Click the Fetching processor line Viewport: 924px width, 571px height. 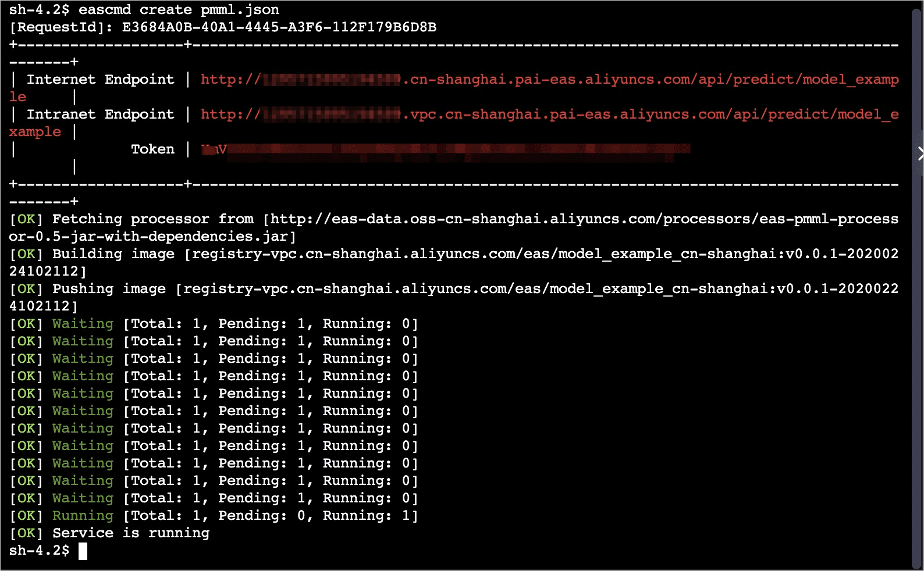454,228
